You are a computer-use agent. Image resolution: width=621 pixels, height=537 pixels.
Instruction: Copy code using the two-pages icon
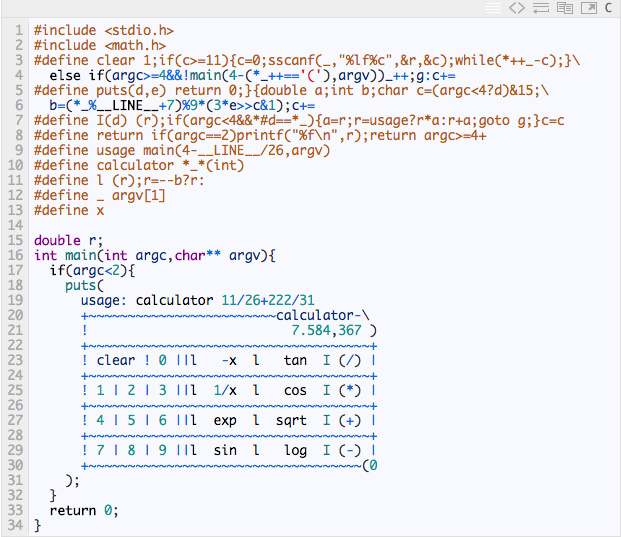pos(565,8)
